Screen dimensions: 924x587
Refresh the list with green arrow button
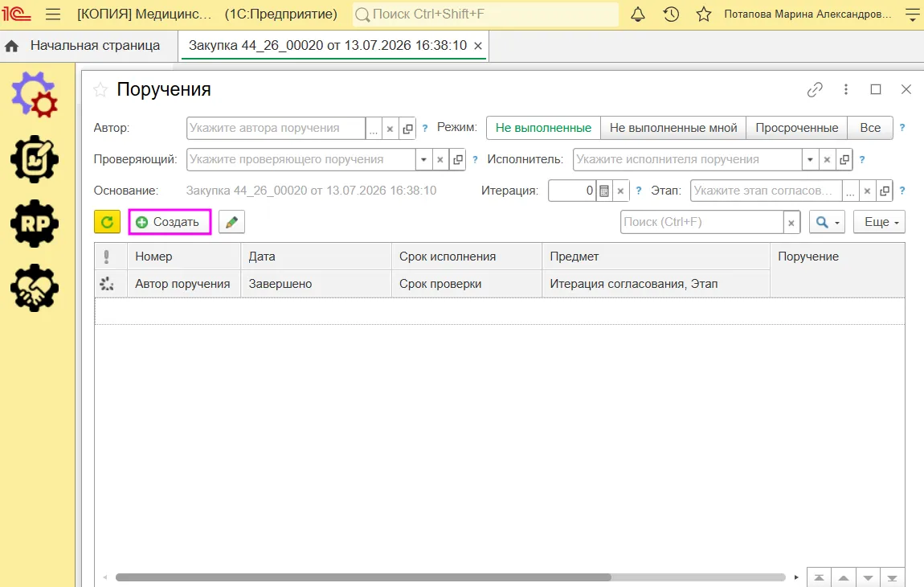(107, 222)
